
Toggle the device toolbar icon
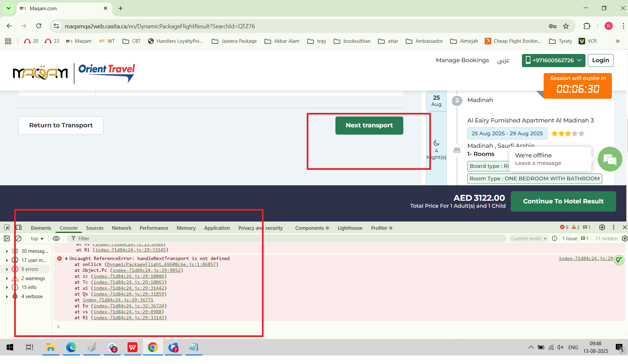[19, 227]
